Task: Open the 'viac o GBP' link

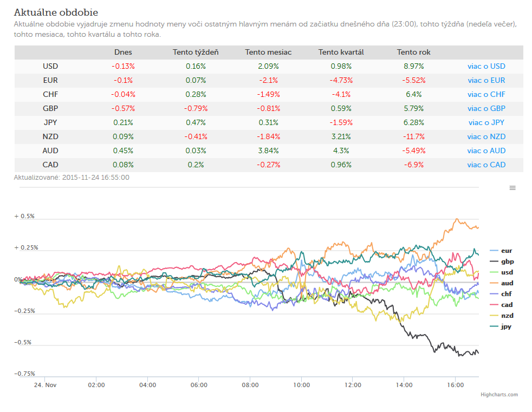Action: (486, 108)
